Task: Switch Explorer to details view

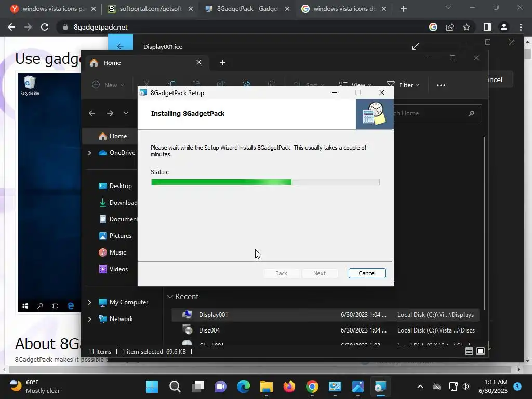Action: click(x=469, y=351)
